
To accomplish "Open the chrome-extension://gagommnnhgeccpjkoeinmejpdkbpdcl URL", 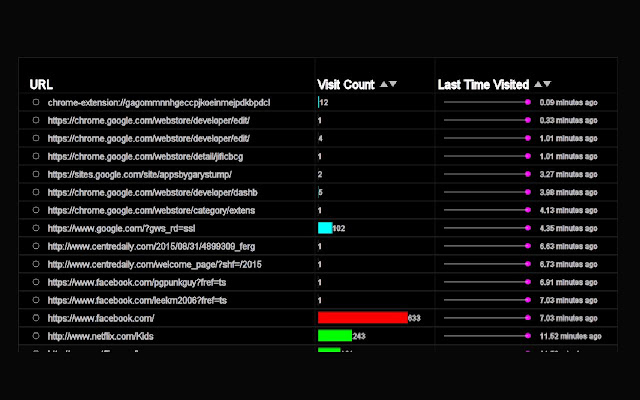I will coord(159,103).
